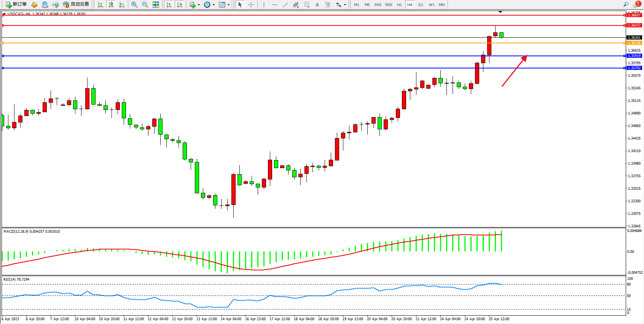Open the periodicity clock dropdown arrow
644x324 pixels.
(214, 5)
